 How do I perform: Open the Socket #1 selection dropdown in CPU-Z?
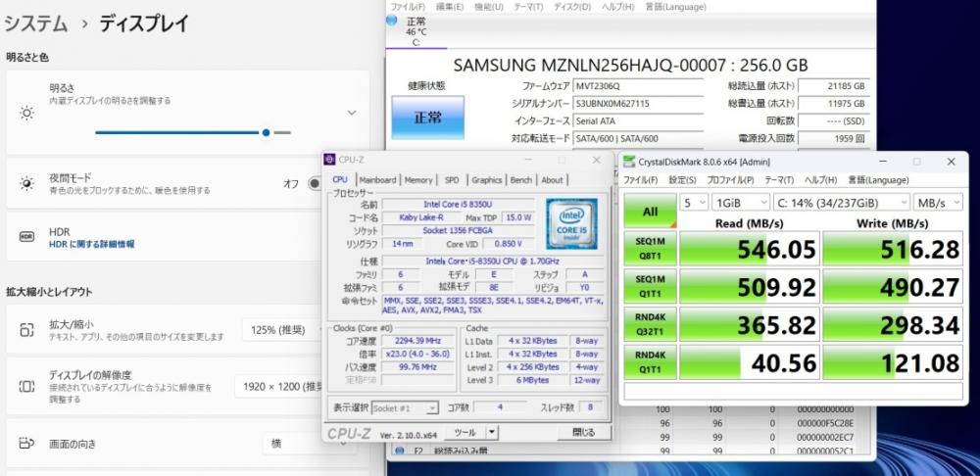pos(405,407)
